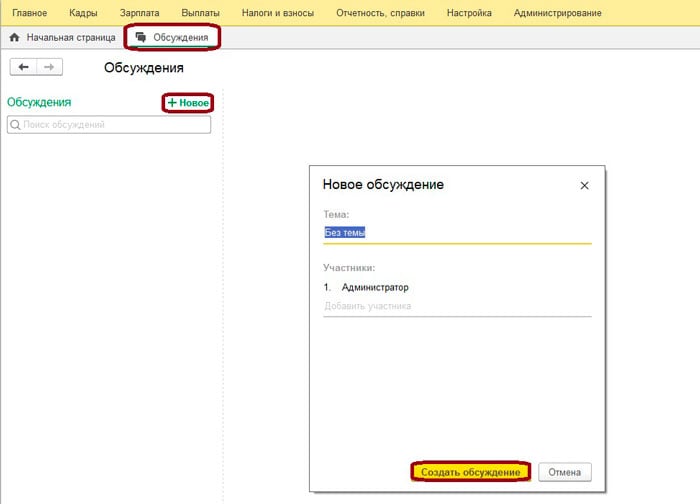Click the Тема field with Без темы
Screen dimensions: 700x504
[456, 232]
